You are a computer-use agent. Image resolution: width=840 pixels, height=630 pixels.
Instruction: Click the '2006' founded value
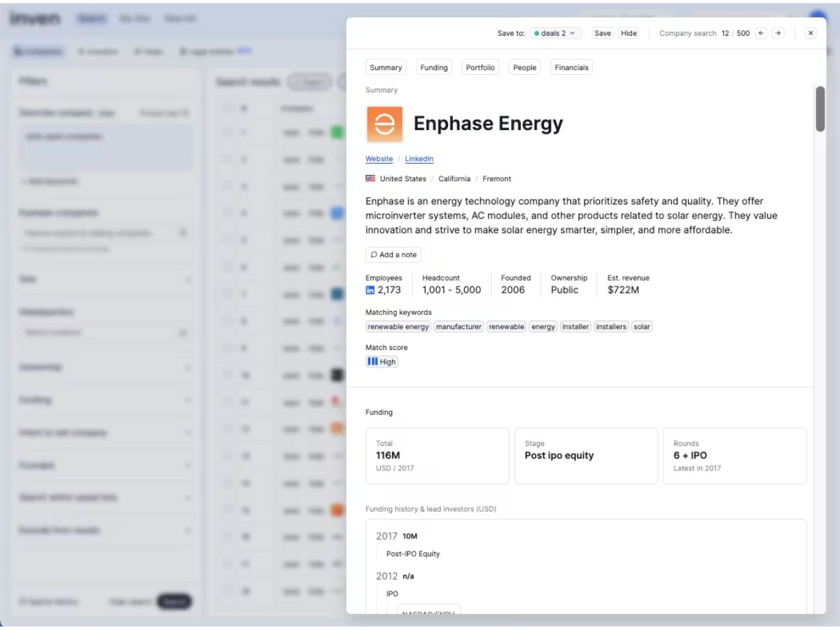tap(513, 290)
